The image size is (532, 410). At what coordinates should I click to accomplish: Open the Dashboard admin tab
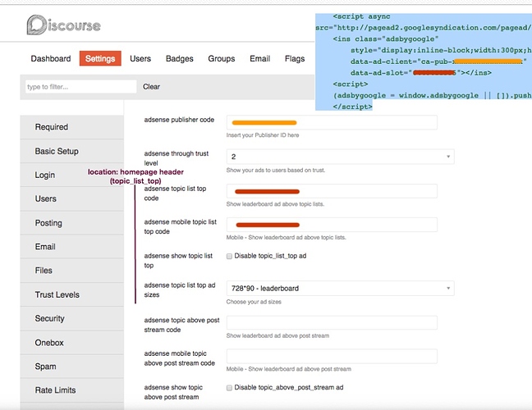pyautogui.click(x=51, y=58)
